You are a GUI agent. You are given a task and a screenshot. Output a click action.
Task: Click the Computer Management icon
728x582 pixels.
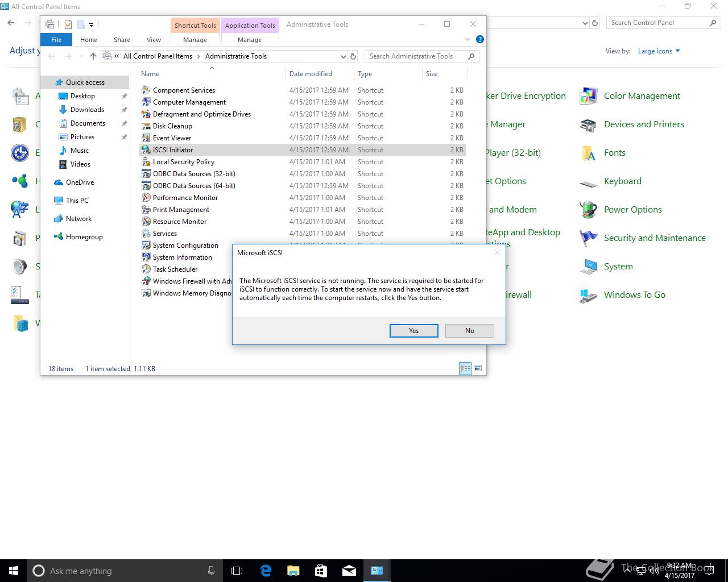(146, 102)
